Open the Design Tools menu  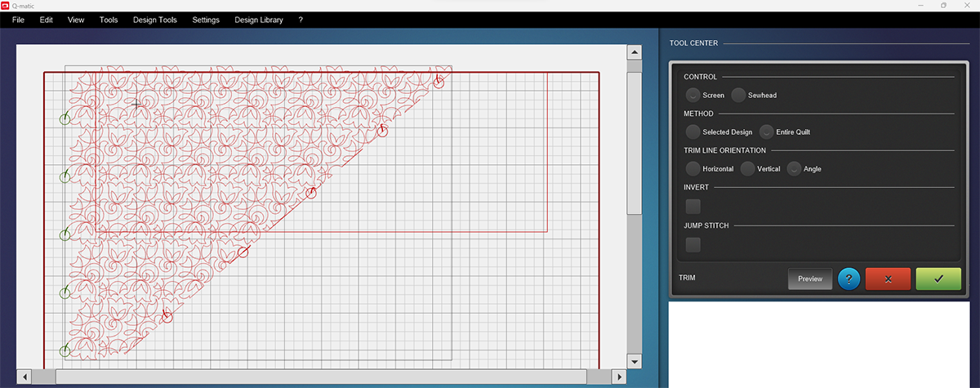point(155,20)
